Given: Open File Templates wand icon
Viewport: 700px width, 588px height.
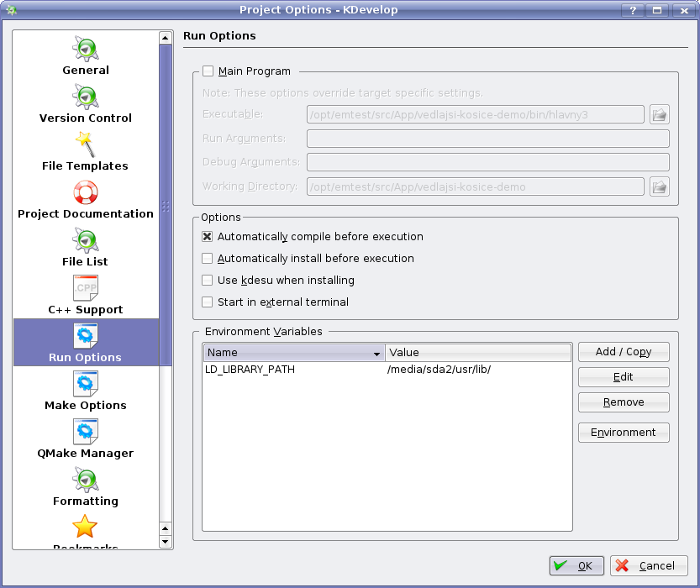Looking at the screenshot, I should 86,145.
